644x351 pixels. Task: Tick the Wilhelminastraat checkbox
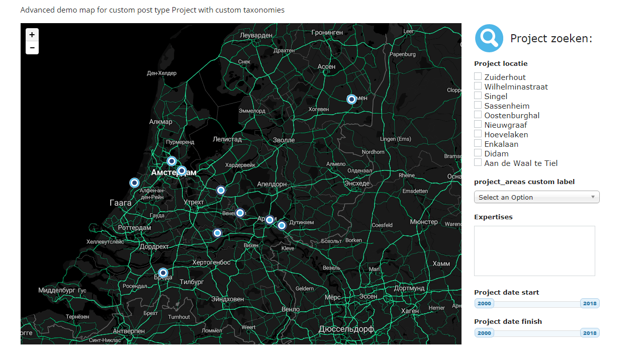(478, 86)
